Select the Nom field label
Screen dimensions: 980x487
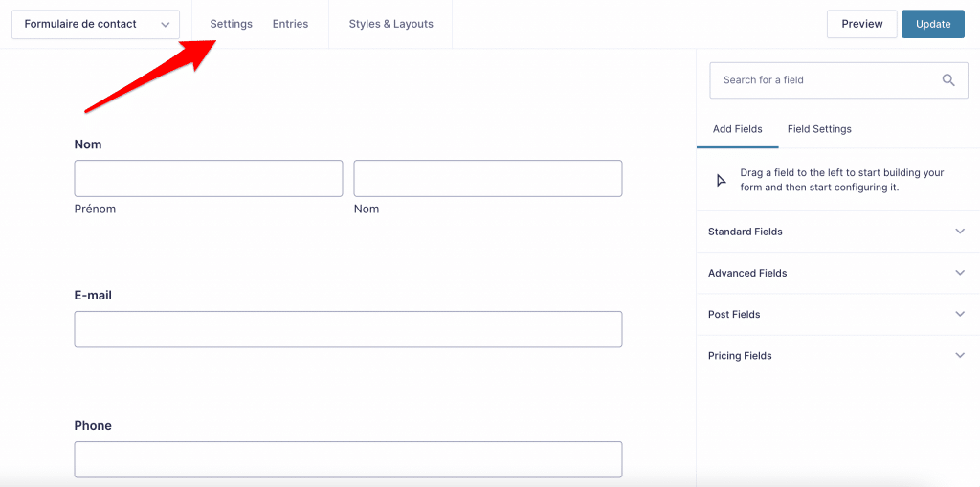[88, 144]
